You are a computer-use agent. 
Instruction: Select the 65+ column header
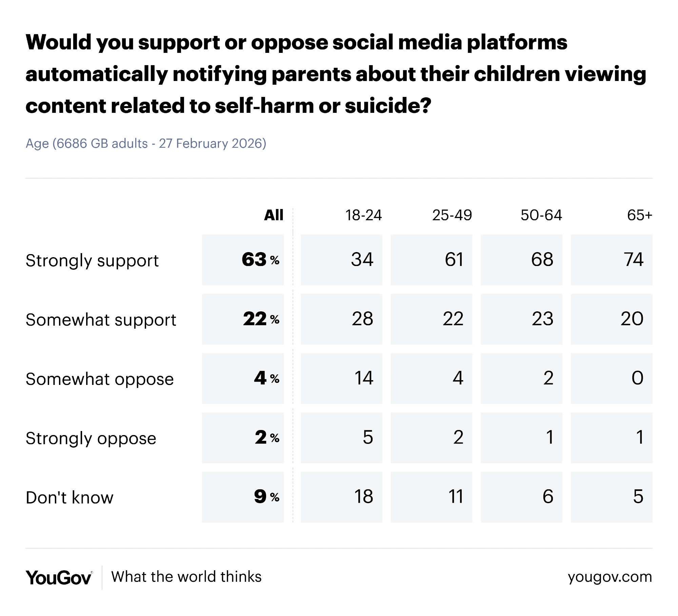(639, 215)
